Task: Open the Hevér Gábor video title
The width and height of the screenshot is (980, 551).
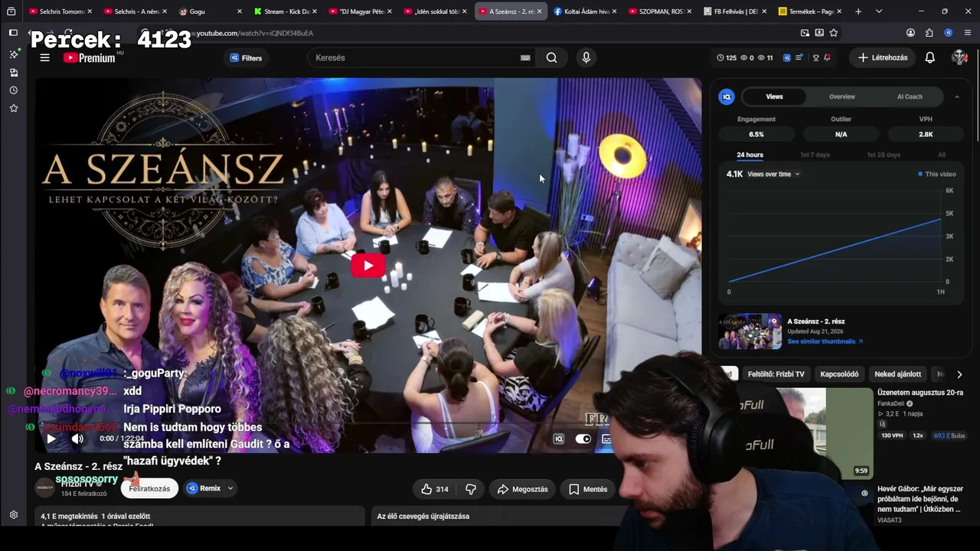Action: point(920,499)
